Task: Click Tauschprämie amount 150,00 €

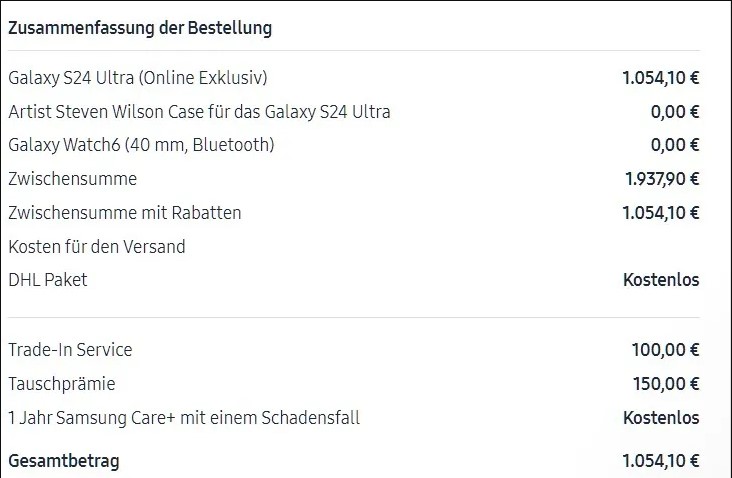Action: [x=666, y=384]
